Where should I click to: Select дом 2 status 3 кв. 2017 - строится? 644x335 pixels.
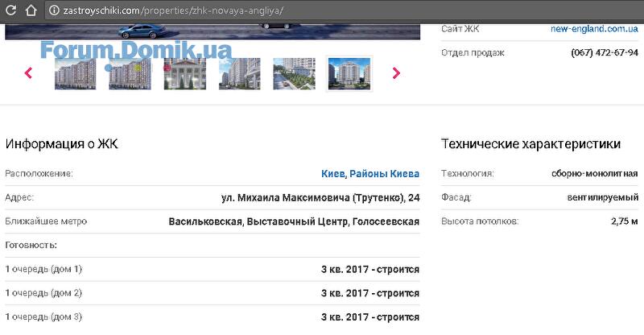click(370, 293)
